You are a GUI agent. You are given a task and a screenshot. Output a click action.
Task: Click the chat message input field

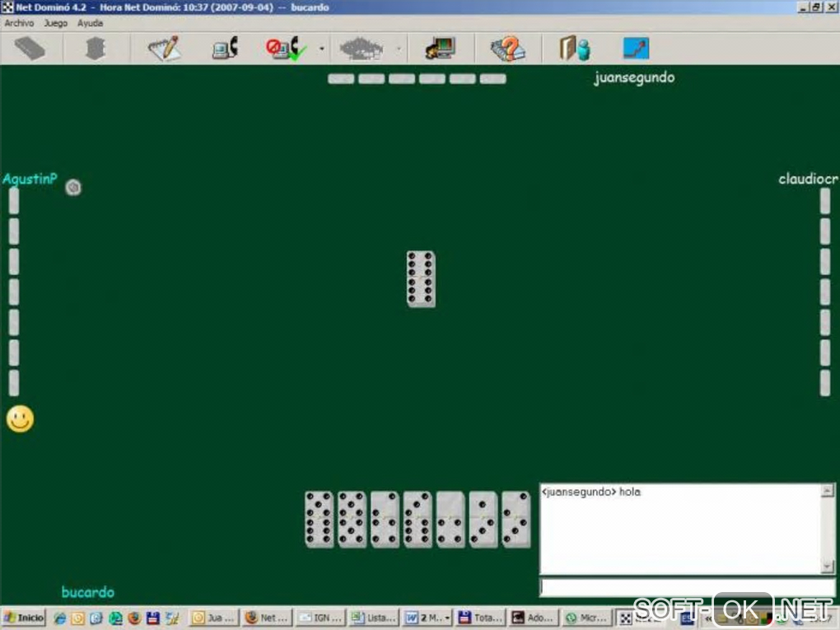[x=687, y=586]
